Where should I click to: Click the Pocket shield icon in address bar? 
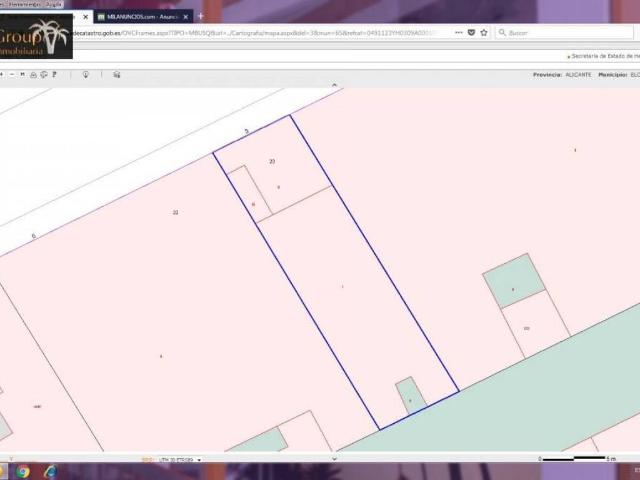coord(471,32)
